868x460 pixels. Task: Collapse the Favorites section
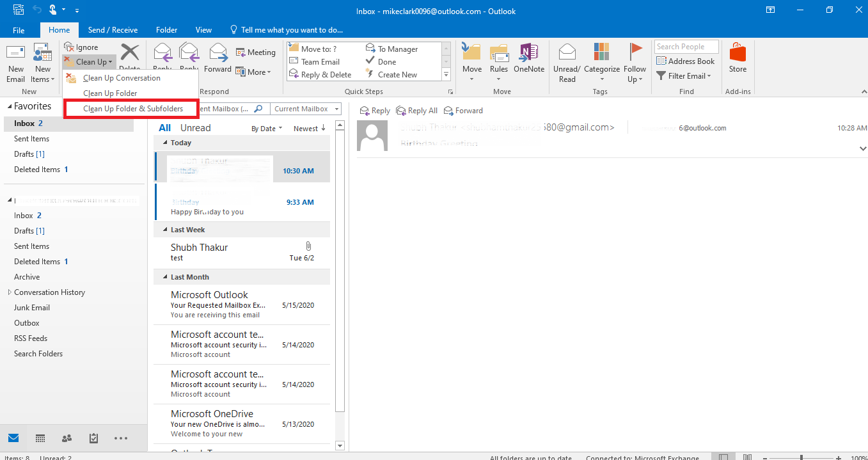[9, 106]
